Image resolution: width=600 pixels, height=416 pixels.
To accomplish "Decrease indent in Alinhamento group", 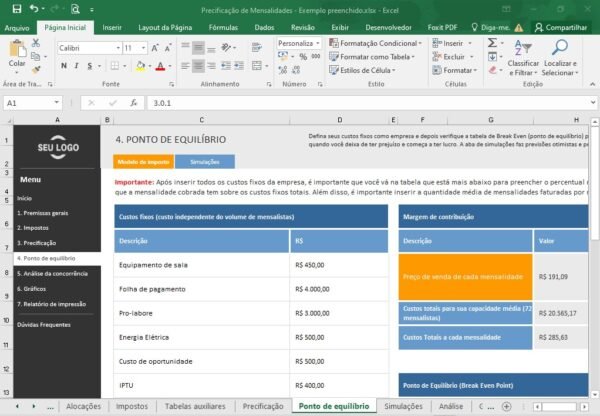I will [226, 66].
